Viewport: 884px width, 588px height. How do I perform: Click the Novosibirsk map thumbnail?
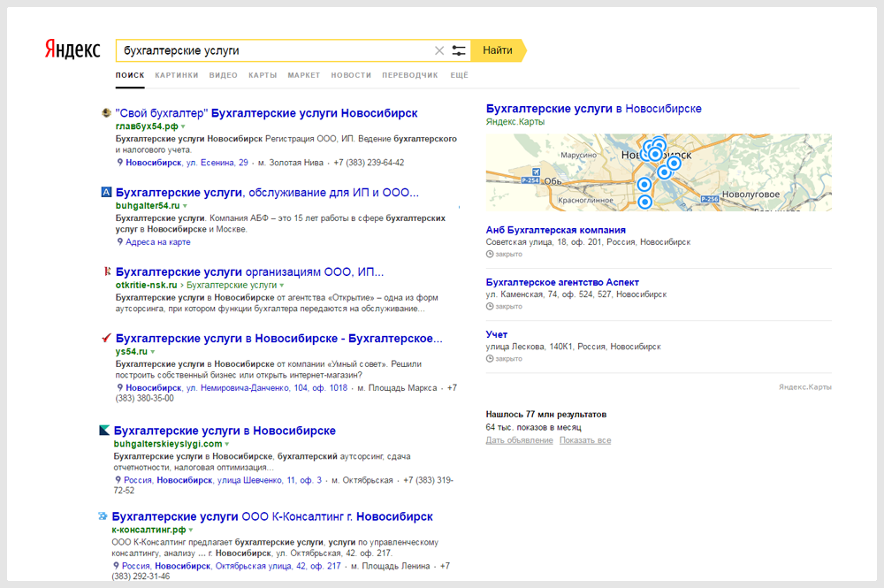(x=659, y=172)
